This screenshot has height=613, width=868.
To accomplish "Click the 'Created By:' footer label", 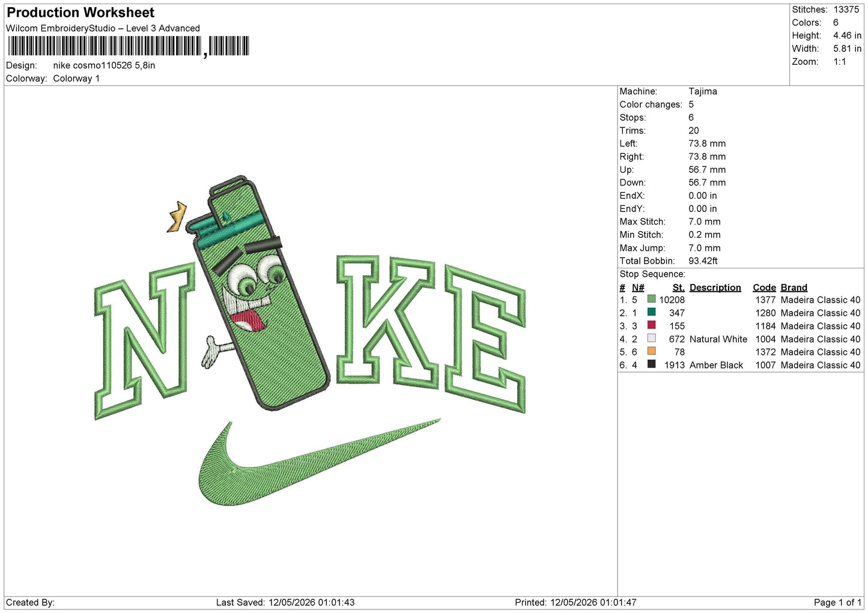I will pos(30,603).
